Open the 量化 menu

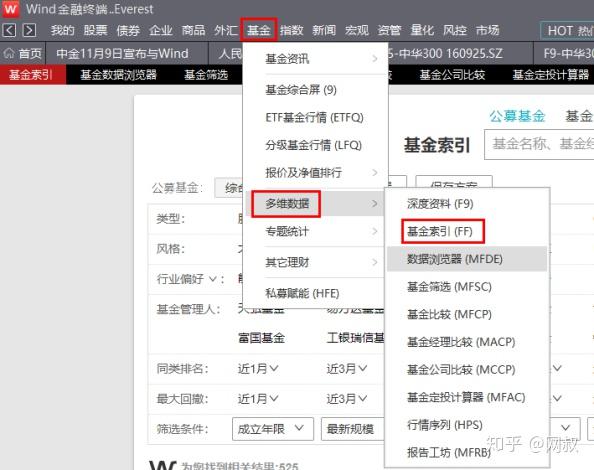[422, 30]
